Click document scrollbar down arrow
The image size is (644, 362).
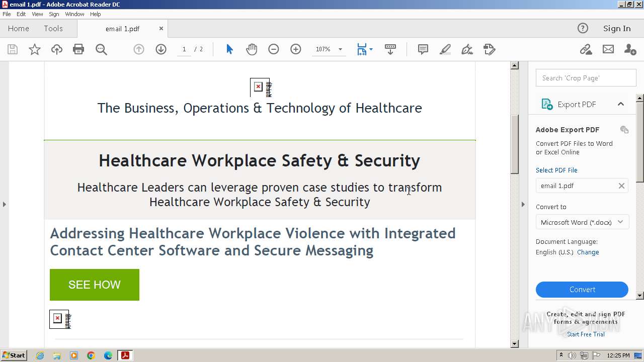(515, 344)
